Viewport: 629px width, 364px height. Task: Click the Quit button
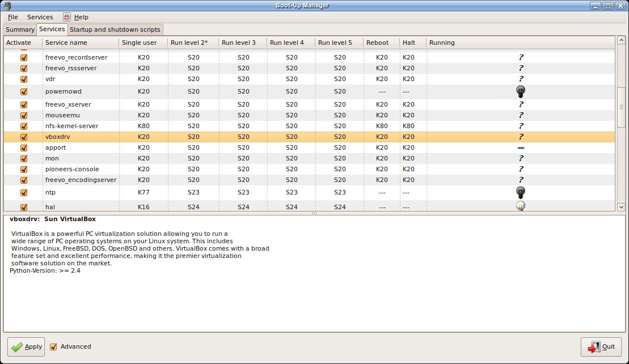tap(601, 346)
